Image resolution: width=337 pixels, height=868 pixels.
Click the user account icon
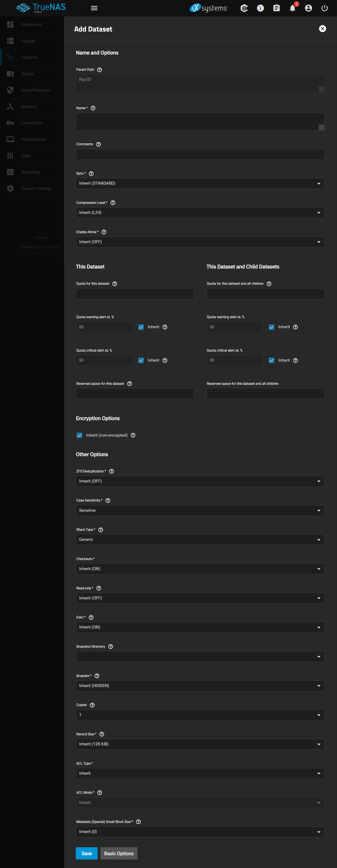[308, 9]
